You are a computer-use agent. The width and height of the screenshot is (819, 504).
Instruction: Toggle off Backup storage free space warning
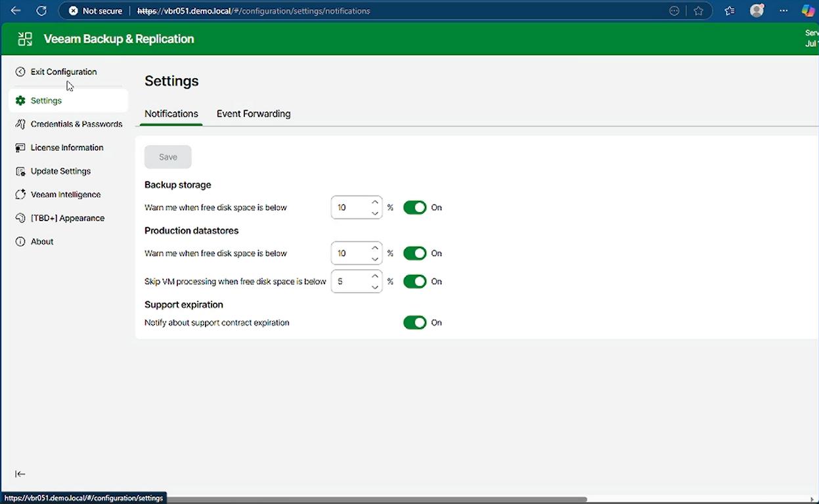414,207
